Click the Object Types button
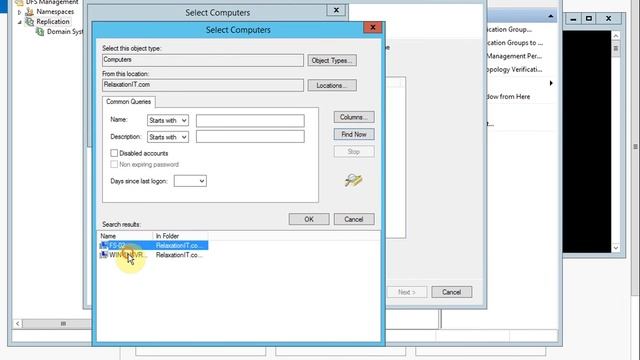 pos(332,60)
